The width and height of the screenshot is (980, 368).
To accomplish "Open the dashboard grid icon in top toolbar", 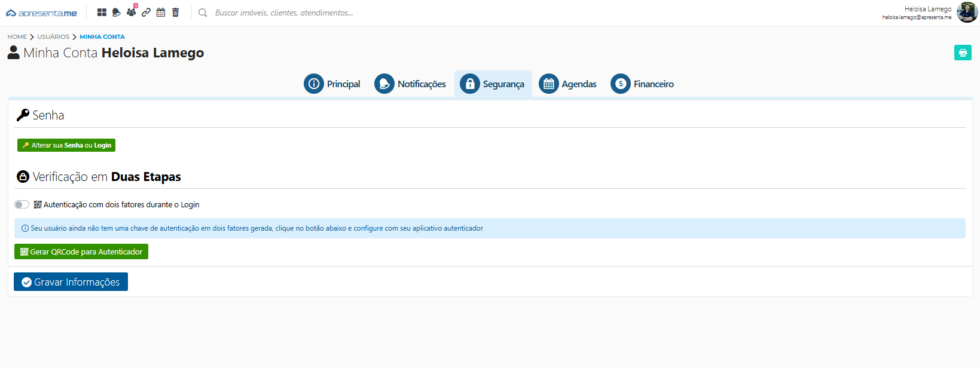I will 102,13.
